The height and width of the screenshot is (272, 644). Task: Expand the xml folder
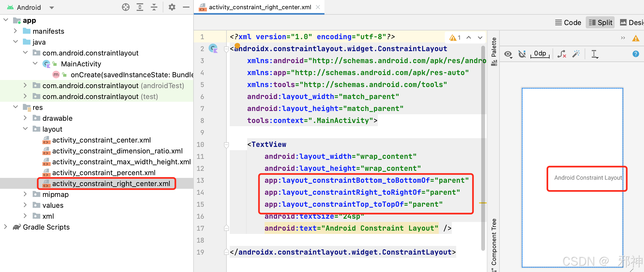(25, 216)
